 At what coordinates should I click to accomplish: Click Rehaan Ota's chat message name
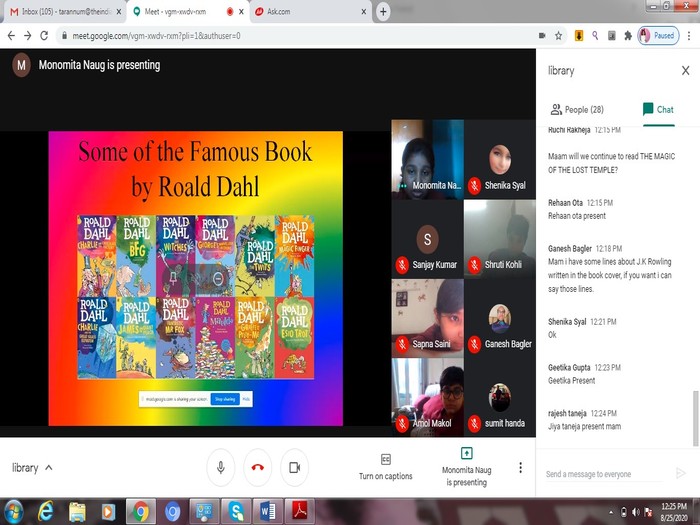(x=565, y=203)
